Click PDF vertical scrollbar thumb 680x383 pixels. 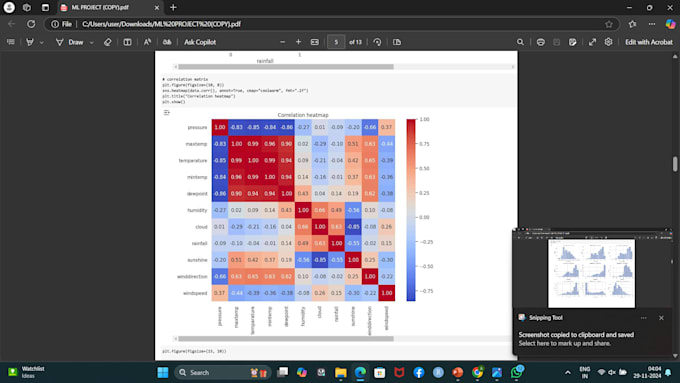pos(675,164)
